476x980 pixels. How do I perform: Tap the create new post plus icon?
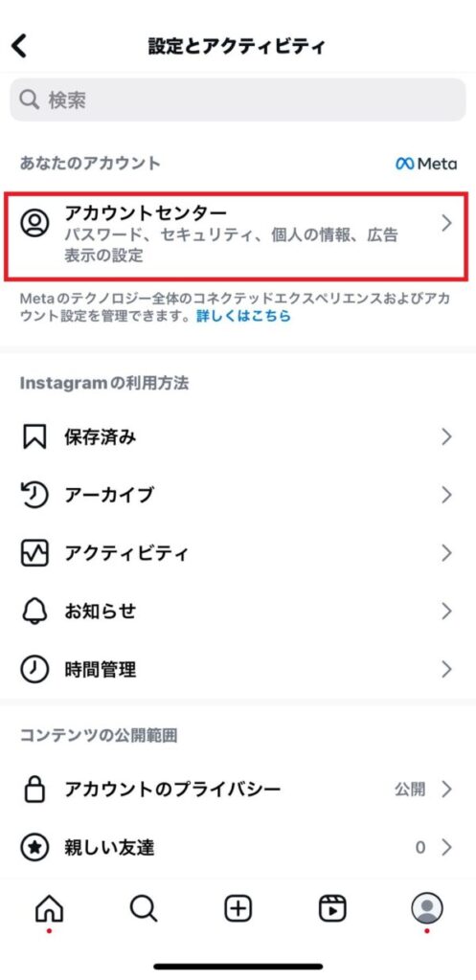coord(238,908)
